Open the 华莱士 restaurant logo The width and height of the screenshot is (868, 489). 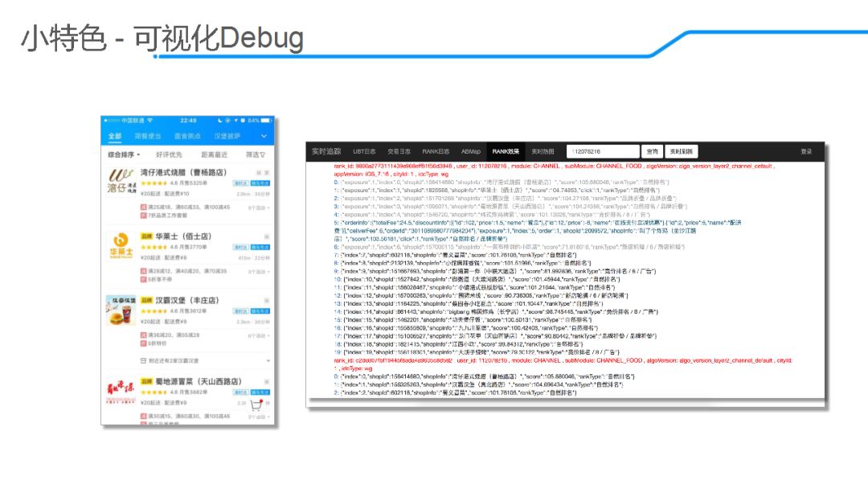(x=121, y=246)
